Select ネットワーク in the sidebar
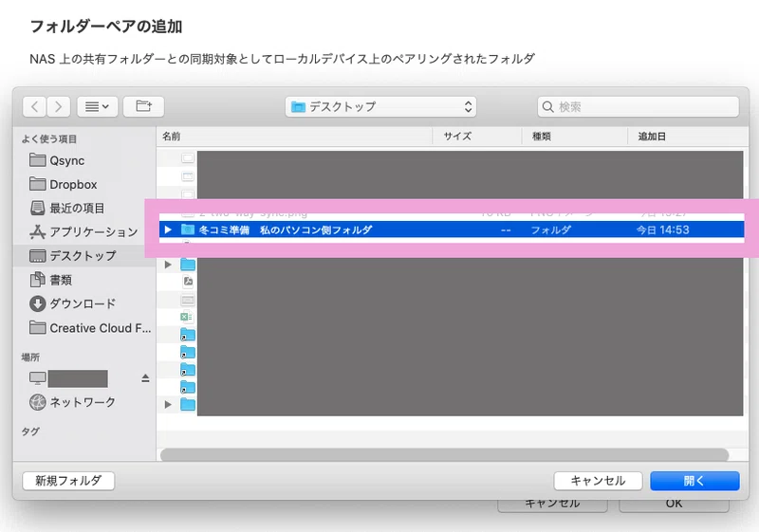The image size is (759, 532). 83,402
